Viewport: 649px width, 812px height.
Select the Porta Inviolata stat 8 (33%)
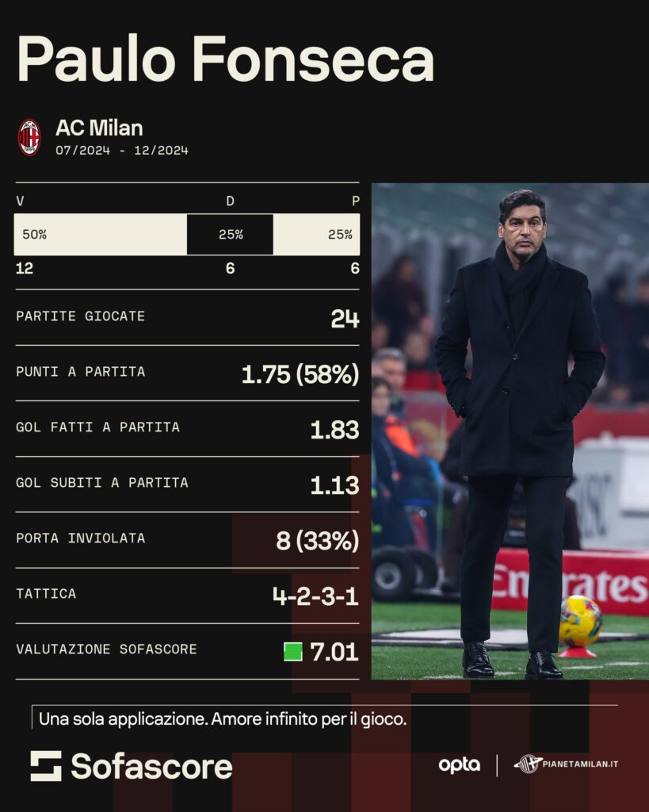coord(318,541)
